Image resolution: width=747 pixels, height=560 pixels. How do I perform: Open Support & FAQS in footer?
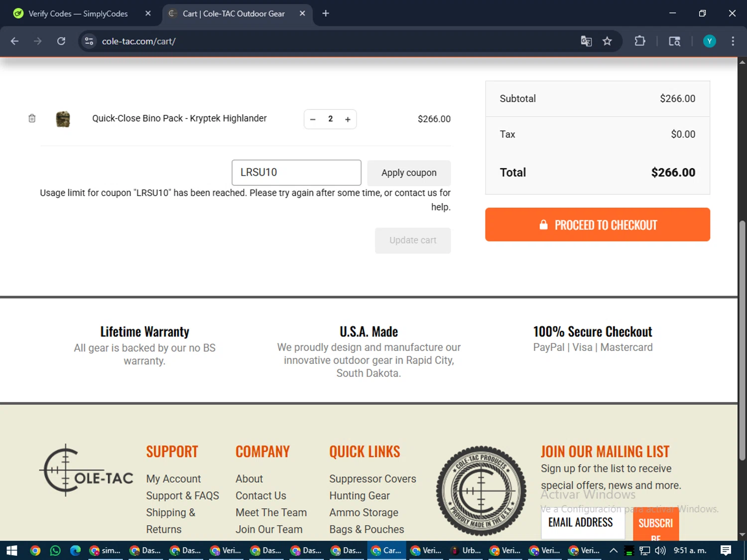pyautogui.click(x=182, y=496)
